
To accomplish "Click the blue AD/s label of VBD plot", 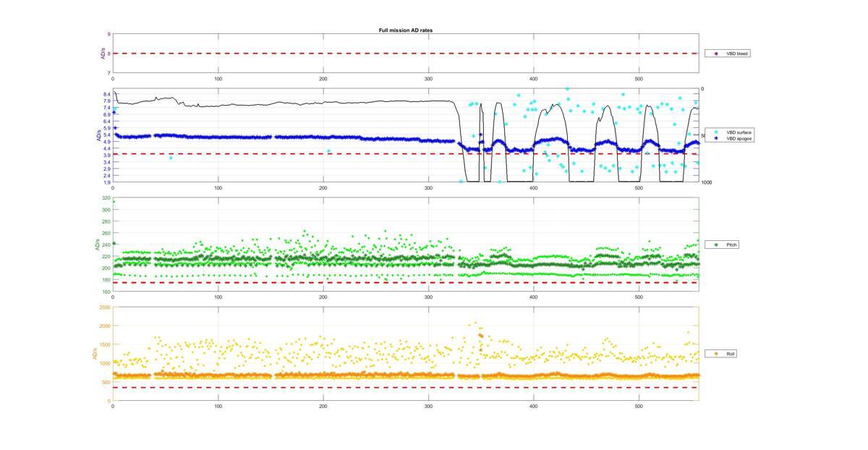I will (98, 135).
